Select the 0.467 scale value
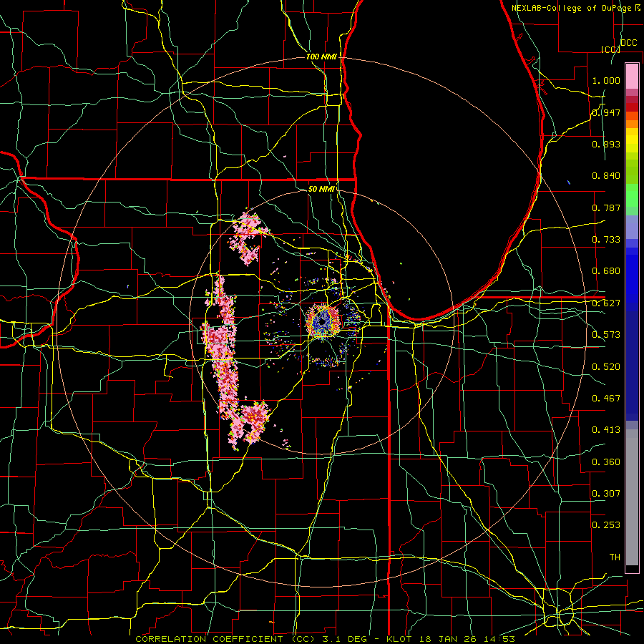This screenshot has height=644, width=644. [x=606, y=399]
